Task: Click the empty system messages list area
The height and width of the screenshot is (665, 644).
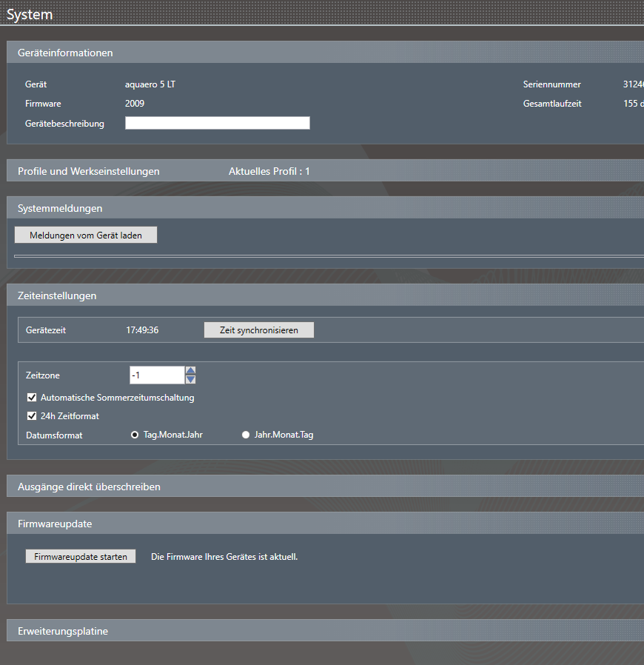Action: [x=326, y=256]
